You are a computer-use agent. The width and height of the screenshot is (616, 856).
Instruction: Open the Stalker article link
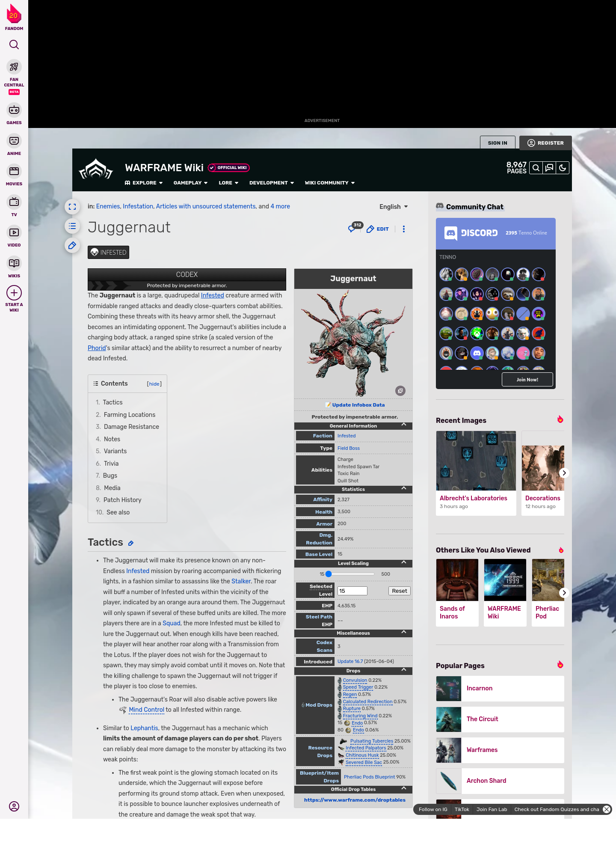coord(241,581)
